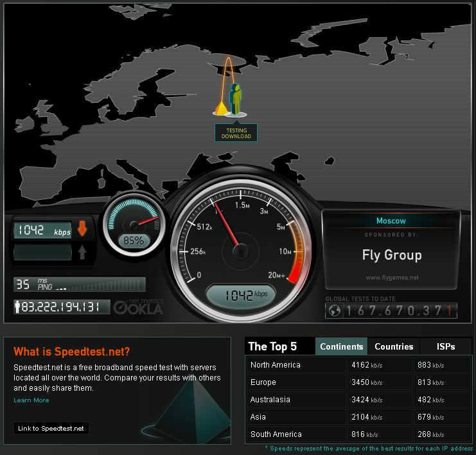Click the Global Tests To Date label
The image size is (476, 455).
tap(360, 299)
